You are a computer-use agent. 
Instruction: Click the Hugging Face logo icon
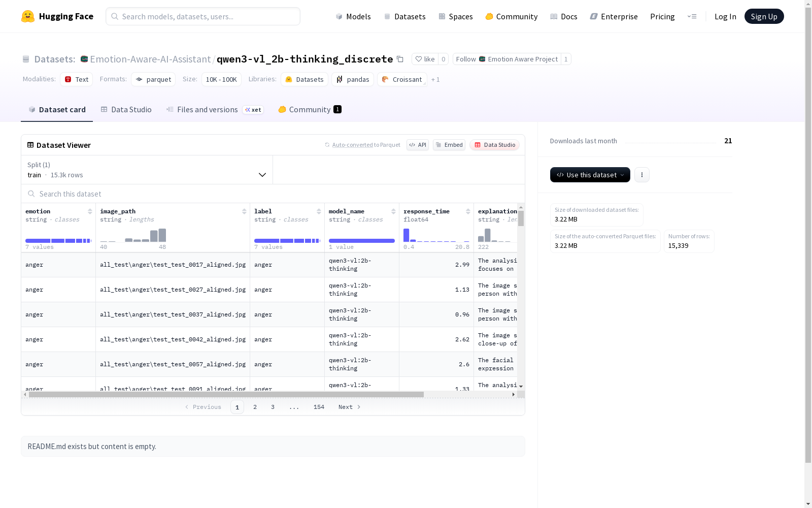click(28, 16)
